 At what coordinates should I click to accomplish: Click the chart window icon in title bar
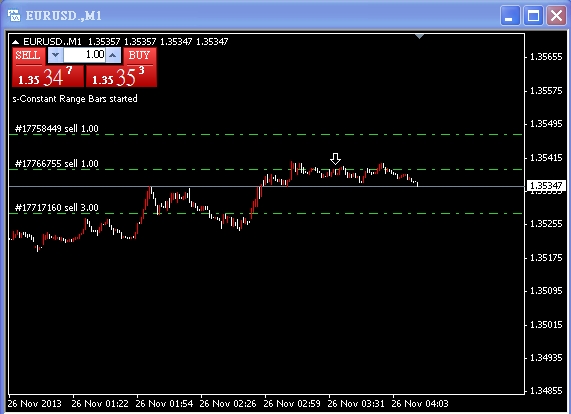[x=14, y=16]
